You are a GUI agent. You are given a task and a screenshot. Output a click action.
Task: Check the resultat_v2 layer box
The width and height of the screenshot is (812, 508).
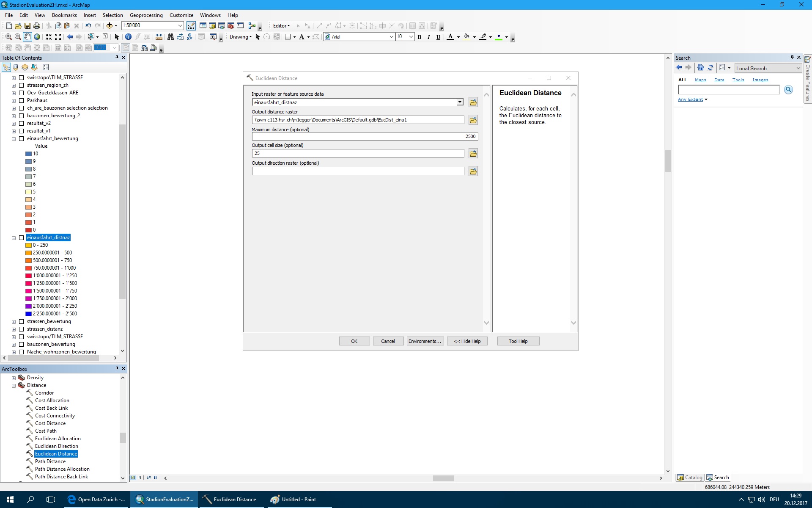pyautogui.click(x=22, y=124)
